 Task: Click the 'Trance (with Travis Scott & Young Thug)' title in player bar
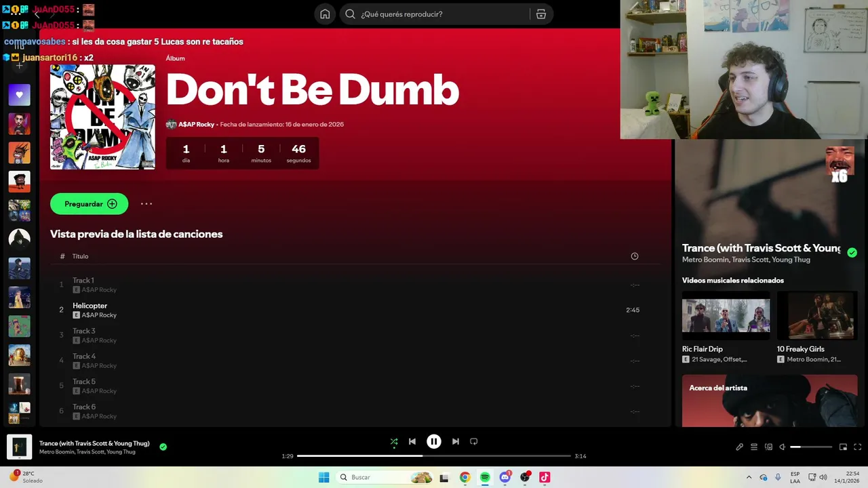click(x=94, y=443)
